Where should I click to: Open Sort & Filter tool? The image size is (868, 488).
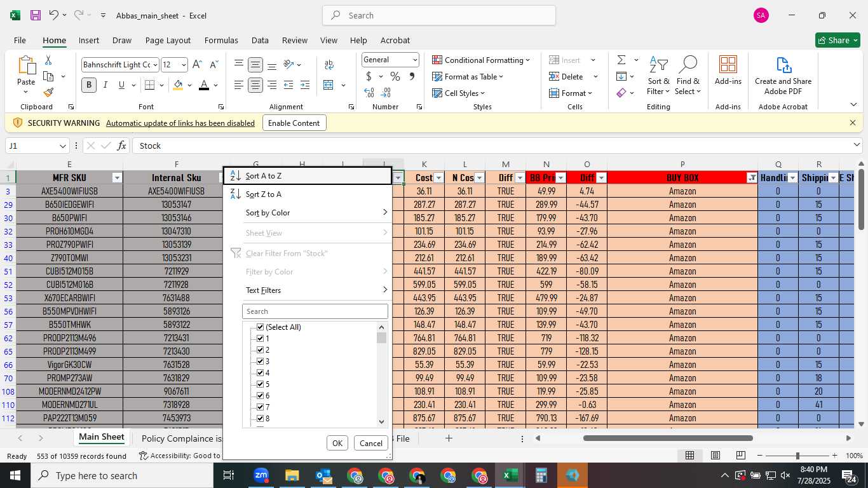pyautogui.click(x=658, y=77)
